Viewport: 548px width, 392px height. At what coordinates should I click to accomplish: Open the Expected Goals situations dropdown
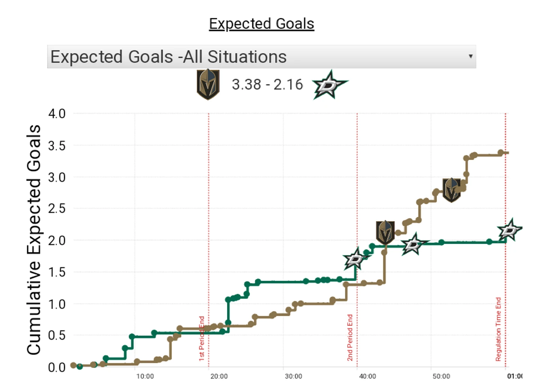(x=262, y=57)
